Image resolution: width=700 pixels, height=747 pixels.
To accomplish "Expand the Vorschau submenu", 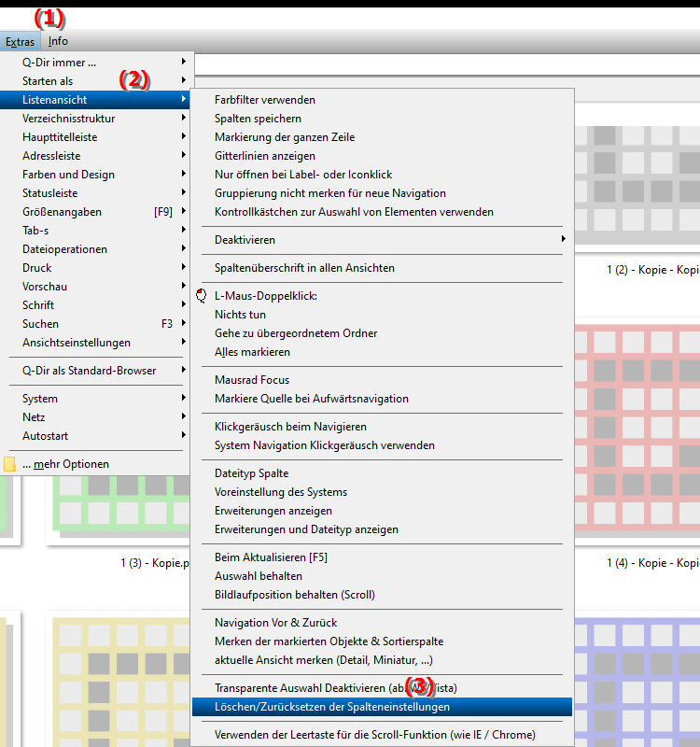I will coord(95,287).
